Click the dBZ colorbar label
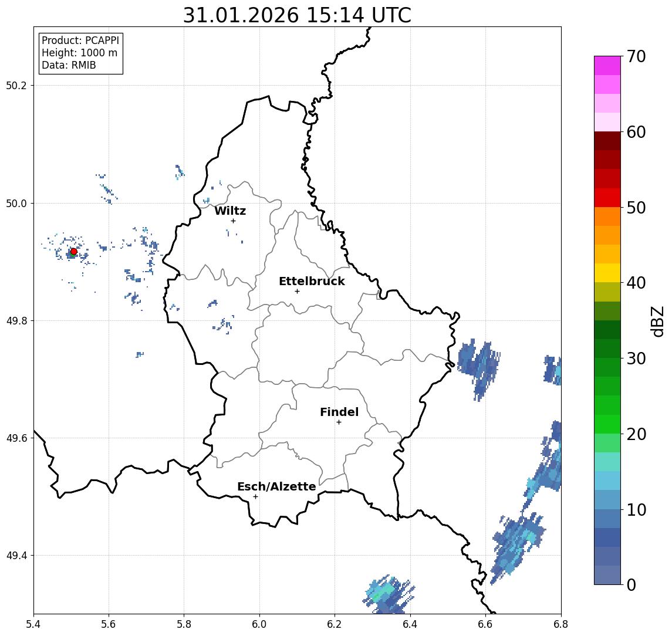672x636 pixels. click(x=657, y=322)
